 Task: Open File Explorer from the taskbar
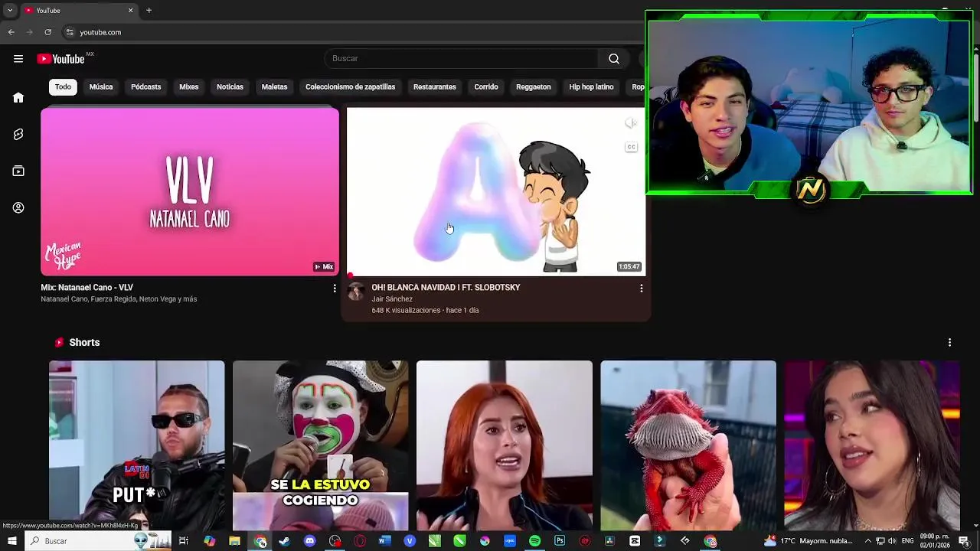[x=234, y=541]
